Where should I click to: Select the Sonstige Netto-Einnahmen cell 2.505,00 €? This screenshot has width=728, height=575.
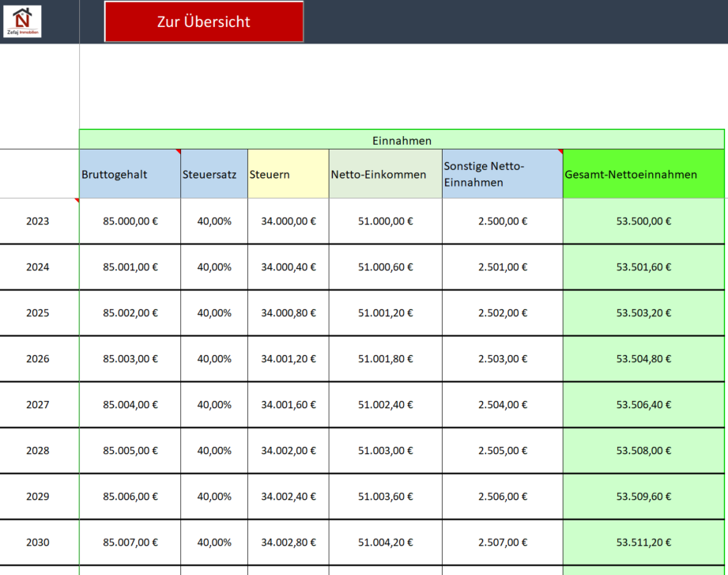click(503, 451)
